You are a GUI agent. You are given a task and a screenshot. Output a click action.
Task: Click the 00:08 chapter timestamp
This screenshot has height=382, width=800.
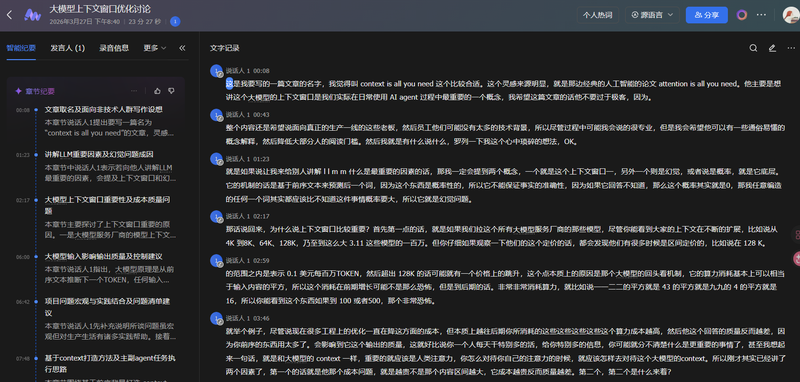click(x=23, y=110)
